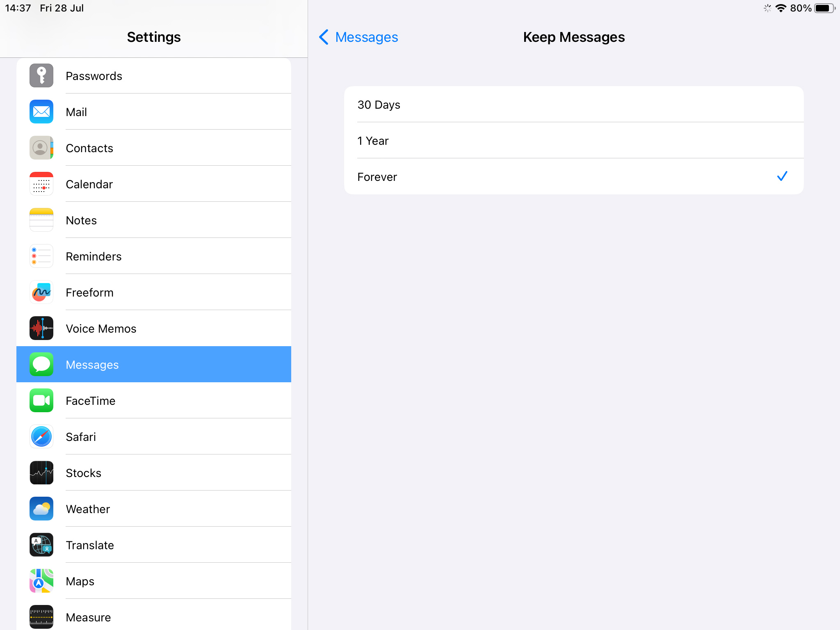Tap the Freeform app icon
The width and height of the screenshot is (840, 630).
[41, 292]
